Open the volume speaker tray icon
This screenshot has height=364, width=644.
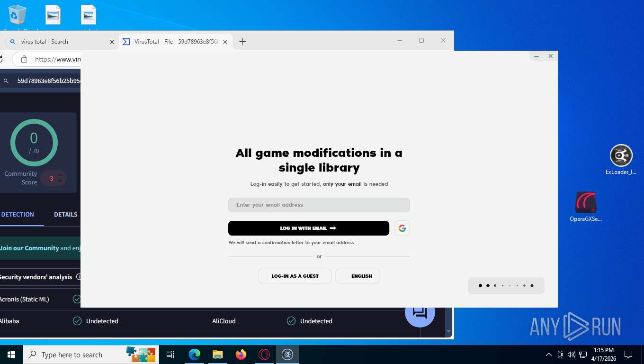coord(571,355)
